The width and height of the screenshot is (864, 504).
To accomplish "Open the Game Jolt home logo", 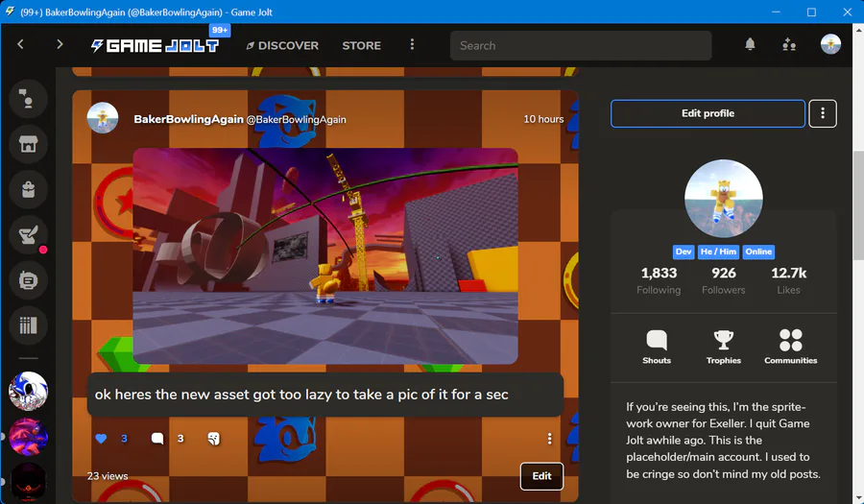I will [155, 46].
